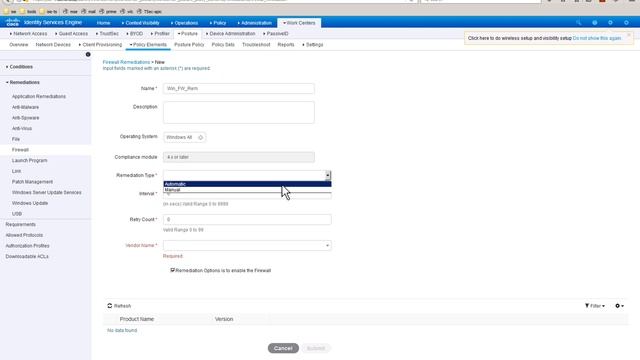Open Posture Overview tab

coord(19,44)
